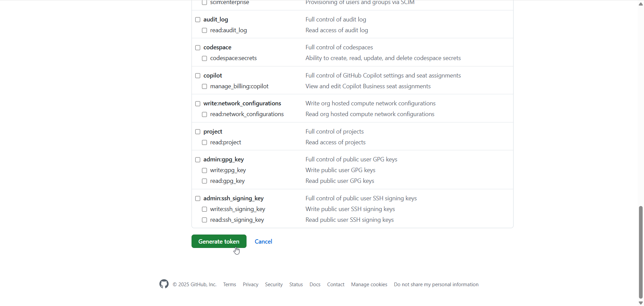644x306 pixels.
Task: Open the Privacy policy link
Action: click(250, 284)
